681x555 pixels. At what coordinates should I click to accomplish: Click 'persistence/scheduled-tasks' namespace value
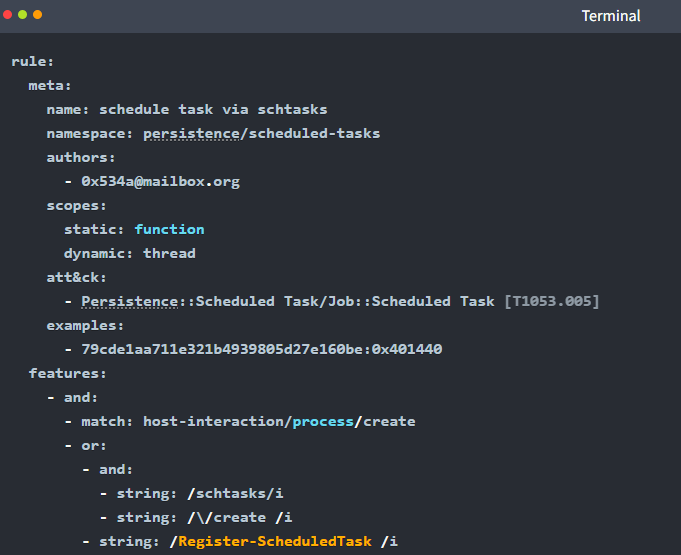(261, 133)
